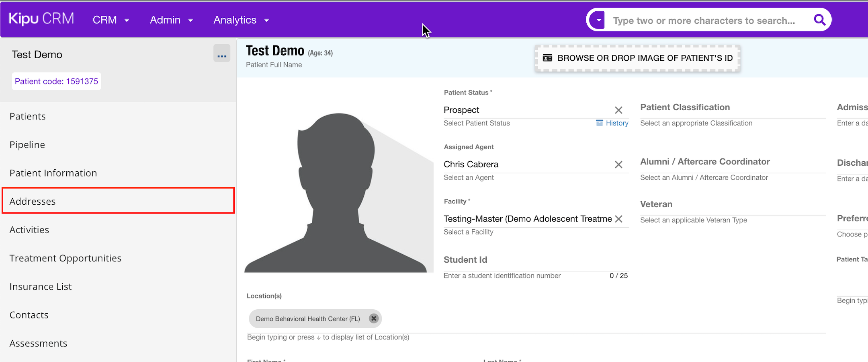Viewport: 868px width, 362px height.
Task: View patient status History link
Action: [x=617, y=123]
